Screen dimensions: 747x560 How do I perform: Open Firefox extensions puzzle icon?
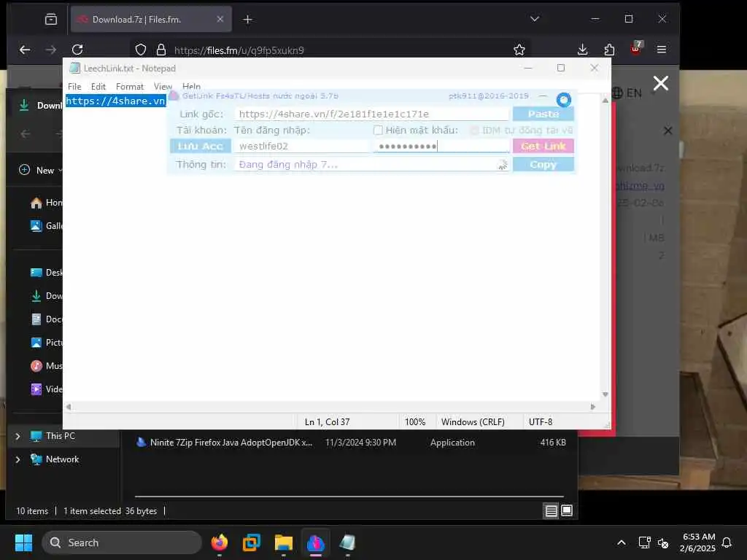pos(609,50)
